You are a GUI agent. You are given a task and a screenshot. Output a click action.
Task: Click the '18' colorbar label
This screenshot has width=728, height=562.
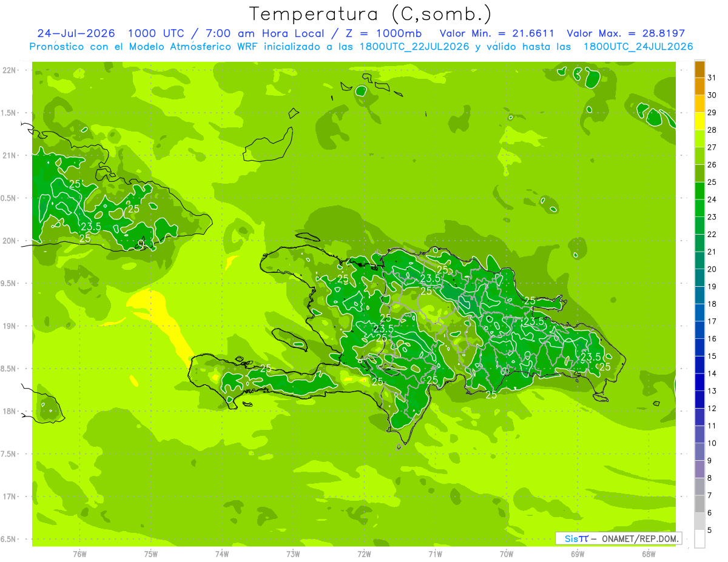712,304
